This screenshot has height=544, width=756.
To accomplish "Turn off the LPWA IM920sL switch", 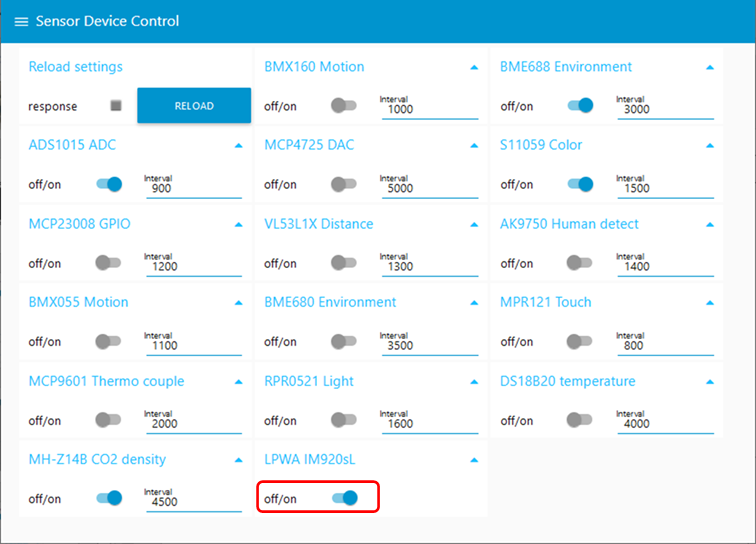I will click(x=344, y=498).
